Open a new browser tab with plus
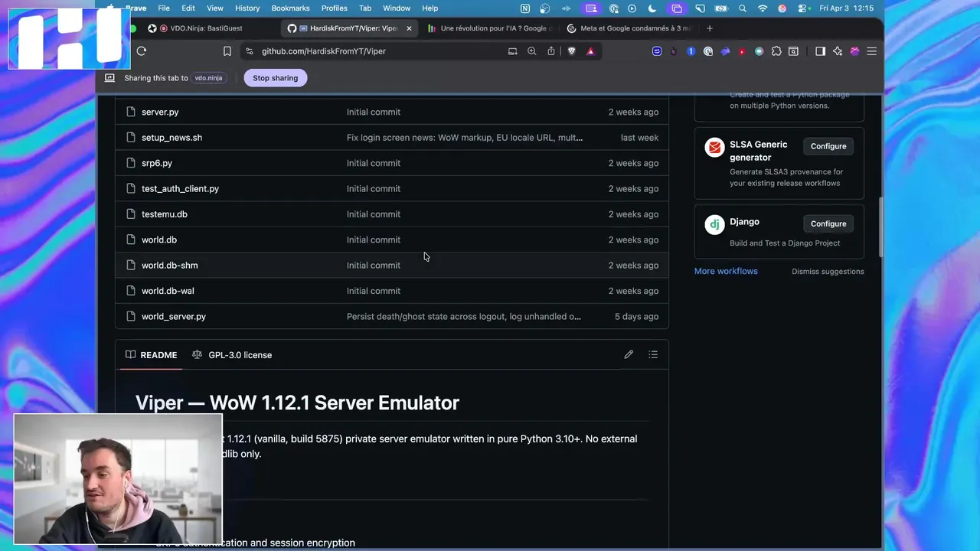 pos(710,28)
